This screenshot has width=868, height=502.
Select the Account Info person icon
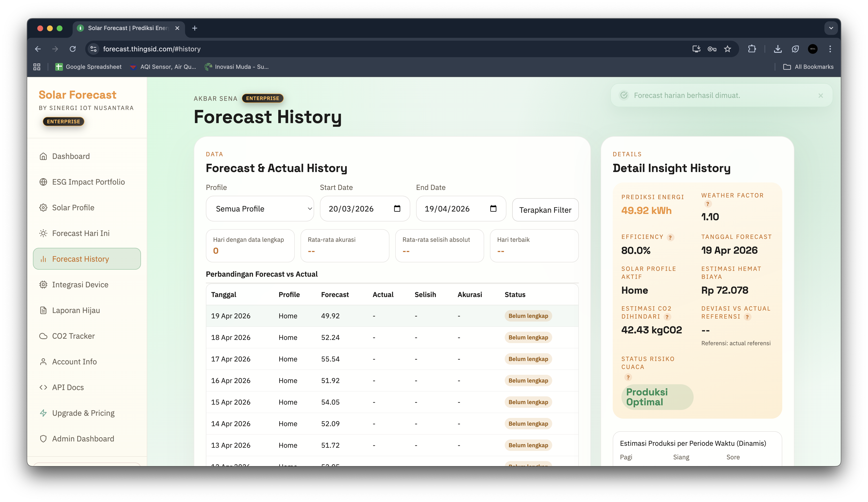(x=43, y=361)
